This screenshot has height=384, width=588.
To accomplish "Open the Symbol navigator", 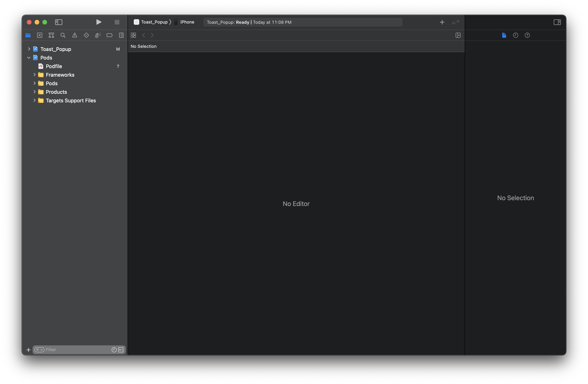I will click(x=51, y=35).
